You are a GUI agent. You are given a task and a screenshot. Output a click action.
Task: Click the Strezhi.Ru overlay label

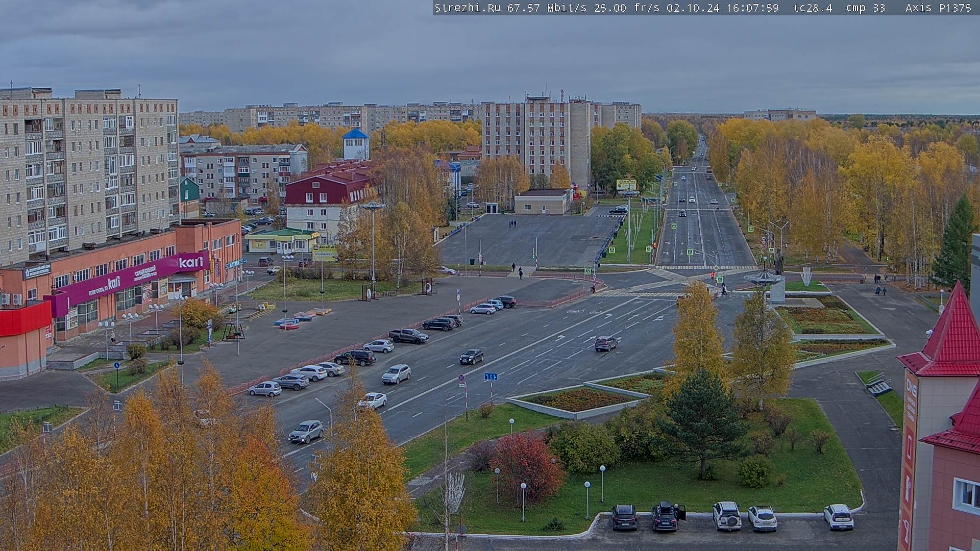pos(468,8)
